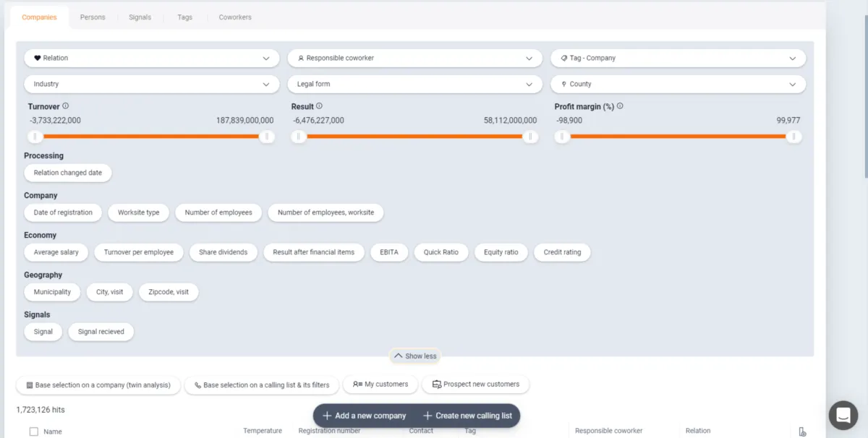Open the County dropdown
This screenshot has height=438, width=868.
click(678, 84)
